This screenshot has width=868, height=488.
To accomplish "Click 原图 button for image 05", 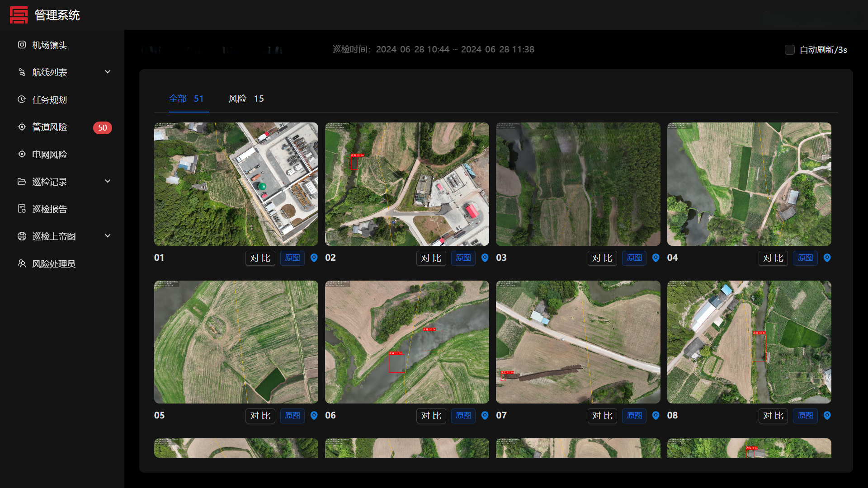I will tap(292, 416).
